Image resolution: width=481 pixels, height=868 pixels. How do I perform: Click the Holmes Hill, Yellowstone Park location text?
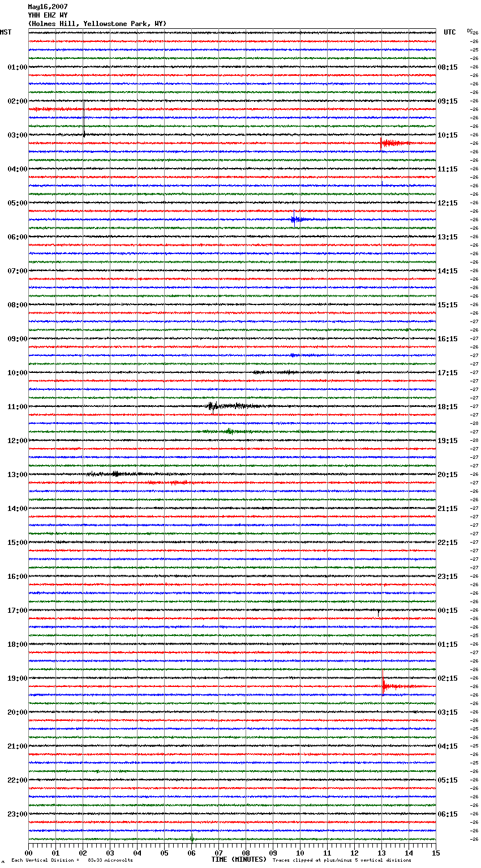tap(97, 24)
